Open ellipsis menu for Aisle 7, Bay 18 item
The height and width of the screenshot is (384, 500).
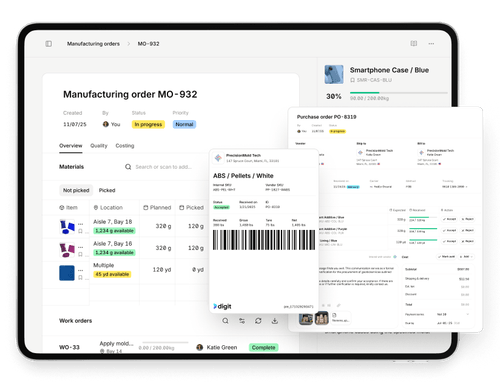click(x=80, y=224)
